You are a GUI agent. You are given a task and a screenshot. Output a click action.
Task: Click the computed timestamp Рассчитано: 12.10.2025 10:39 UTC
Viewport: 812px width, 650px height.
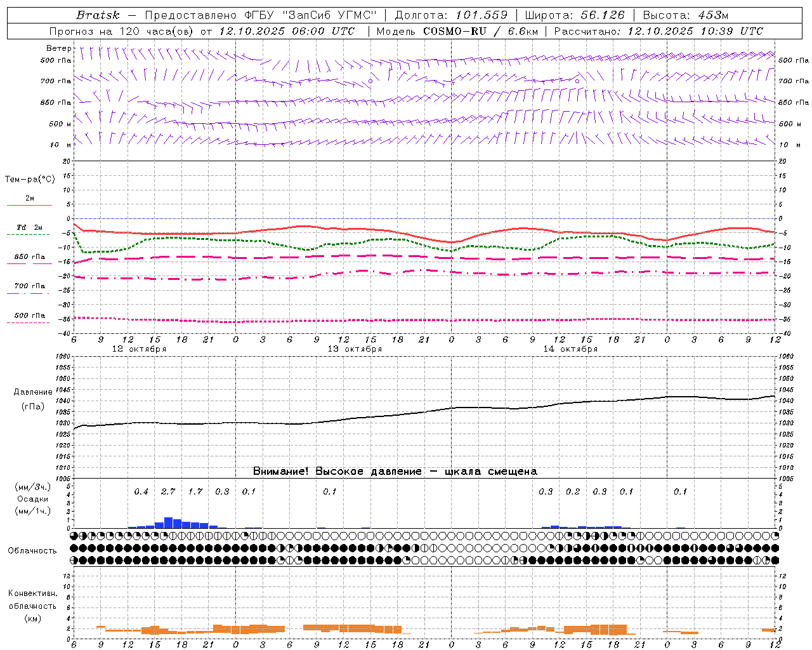pyautogui.click(x=658, y=31)
